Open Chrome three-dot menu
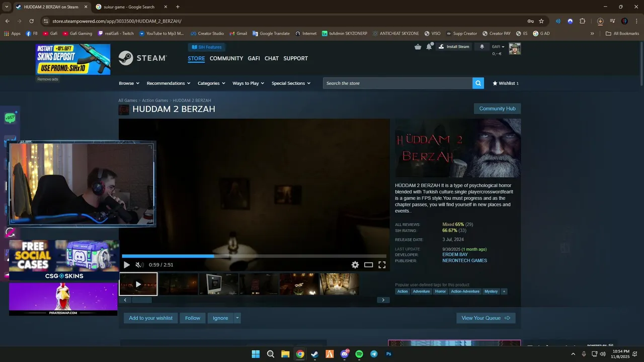 tap(637, 21)
